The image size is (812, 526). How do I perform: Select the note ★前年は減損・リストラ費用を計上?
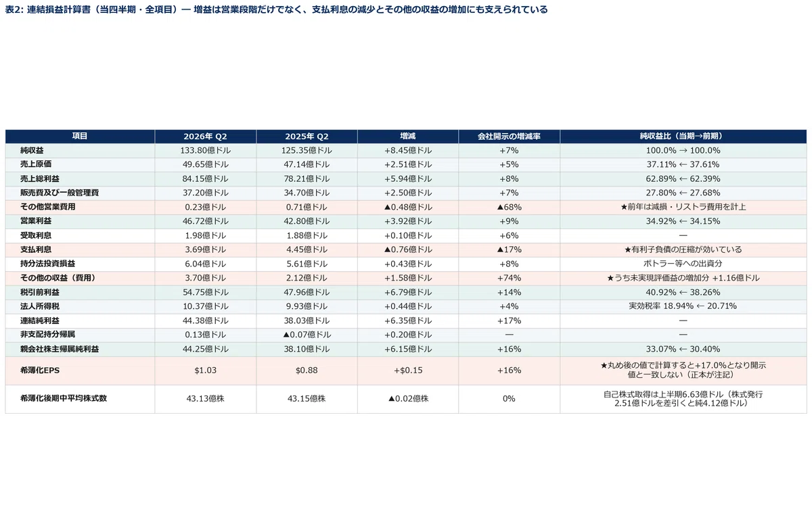(683, 207)
